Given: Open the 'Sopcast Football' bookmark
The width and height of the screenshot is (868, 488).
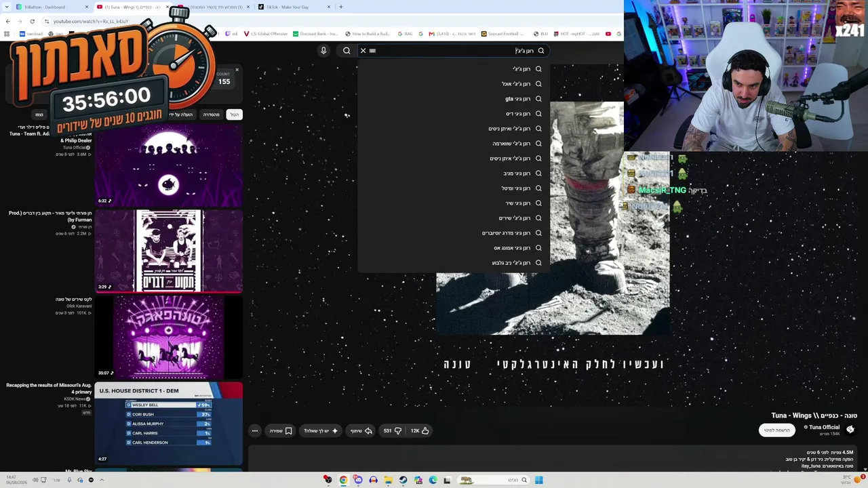Looking at the screenshot, I should coord(503,34).
